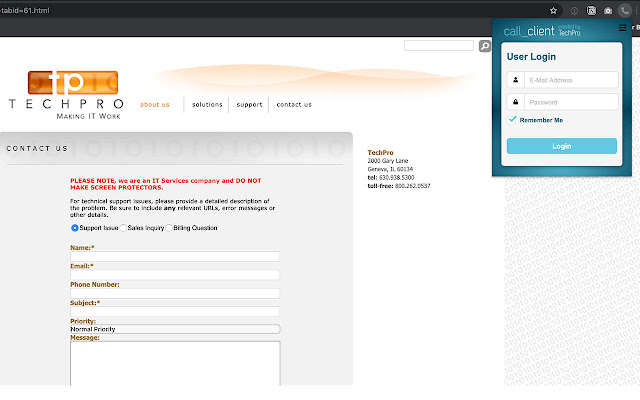Select the Billing Question radio button
Screen dimensions: 640x400
(169, 228)
